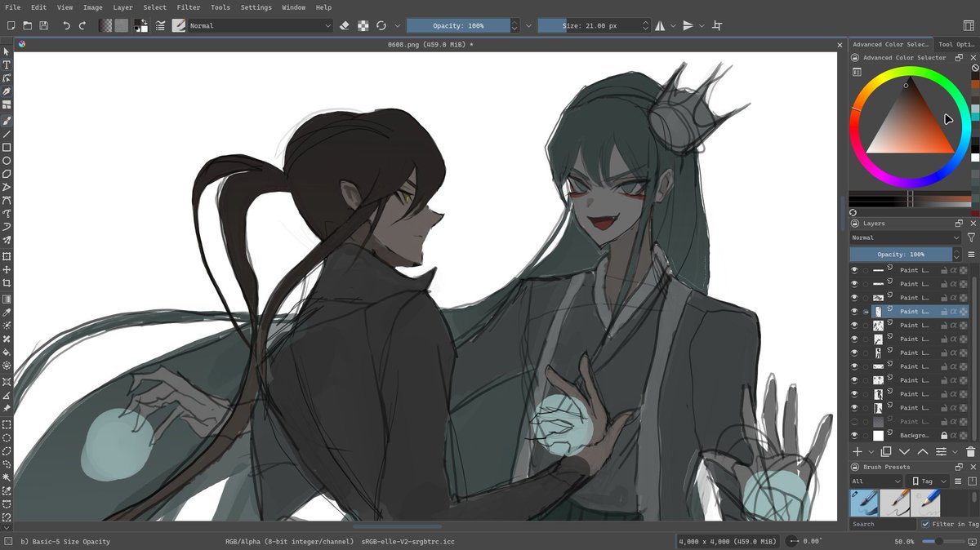Open the Tag dropdown in Brush Presets

(929, 481)
